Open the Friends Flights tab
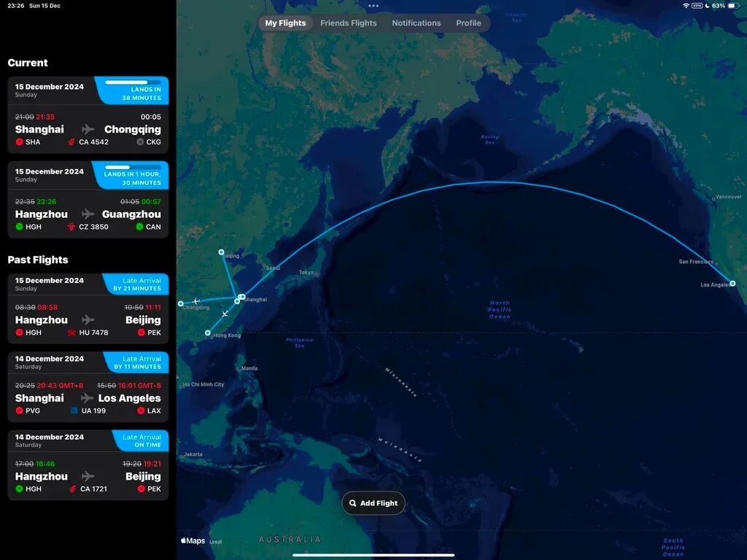The height and width of the screenshot is (560, 747). coord(348,23)
